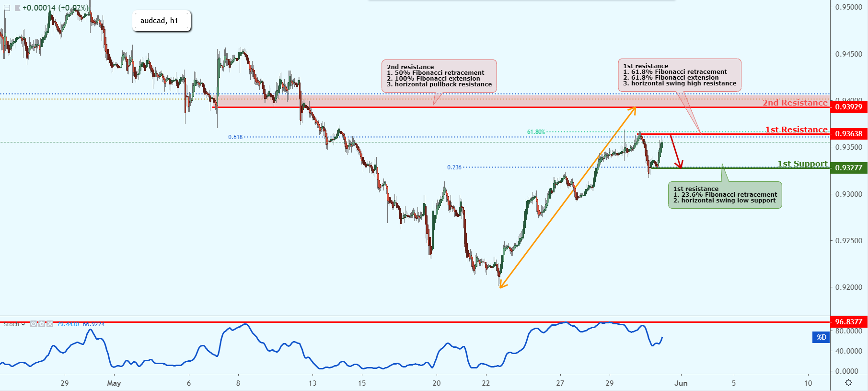Image resolution: width=868 pixels, height=391 pixels.
Task: Open the Stoch indicator dropdown
Action: coord(23,324)
